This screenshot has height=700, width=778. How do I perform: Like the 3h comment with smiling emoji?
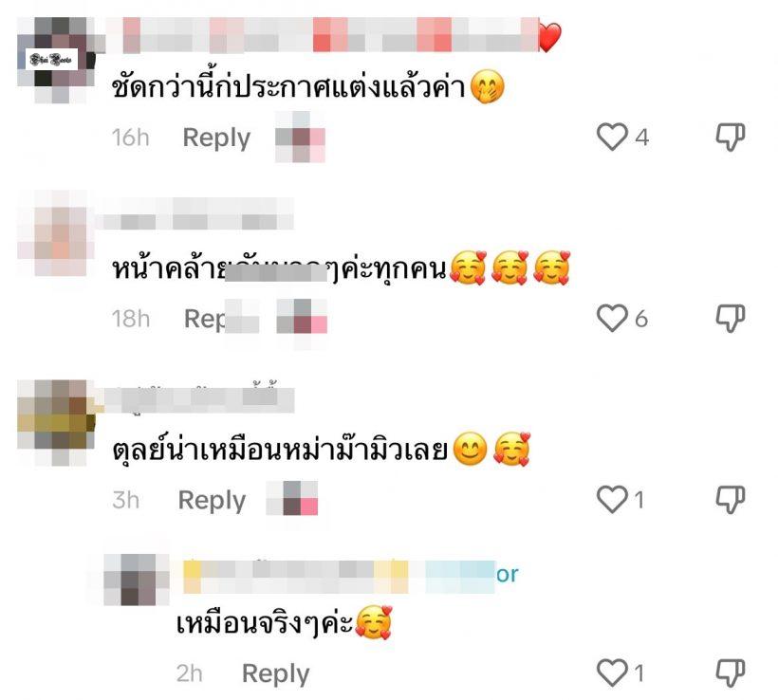612,499
